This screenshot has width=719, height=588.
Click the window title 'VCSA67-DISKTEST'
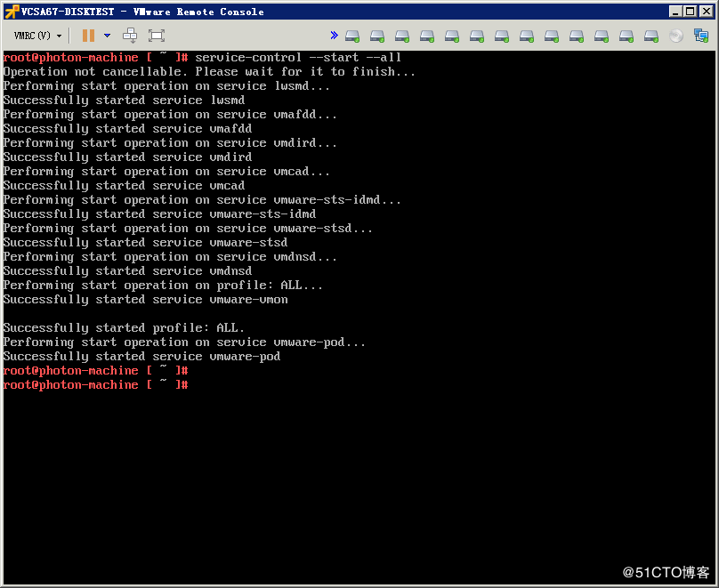68,12
